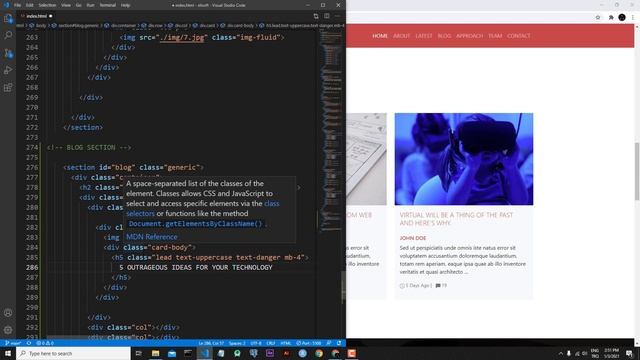
Task: Click the 'VIRTUAL WILL BE A THING OF THE PAST' title
Action: pos(456,219)
